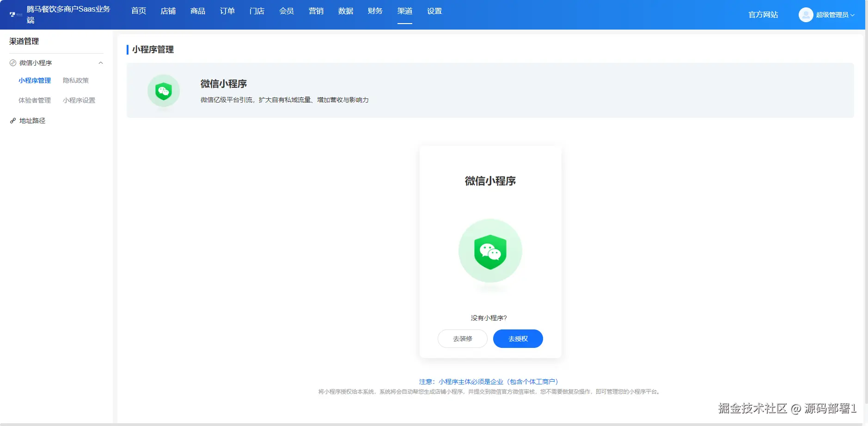
Task: Click the 小程序管理 page heading
Action: (x=153, y=49)
